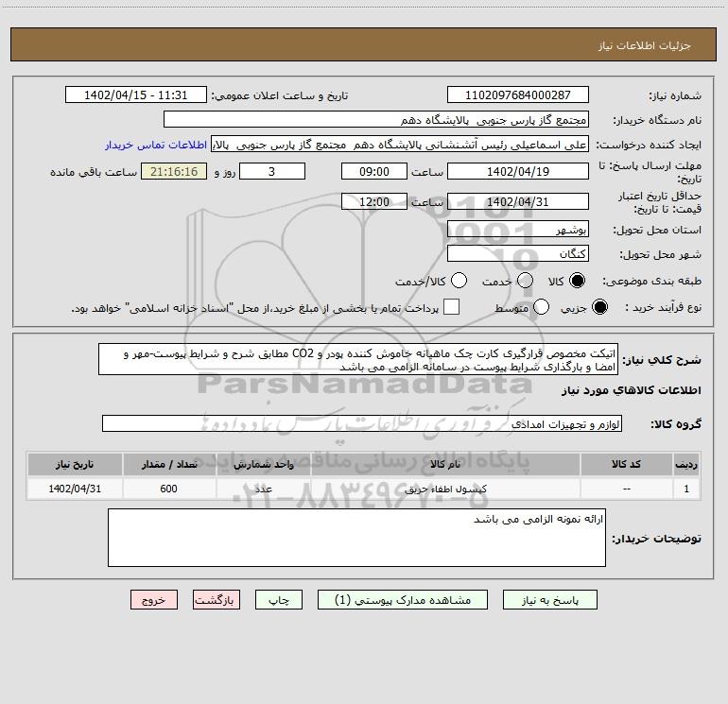Click the deadline time field 09:00
The height and width of the screenshot is (704, 728).
click(374, 172)
